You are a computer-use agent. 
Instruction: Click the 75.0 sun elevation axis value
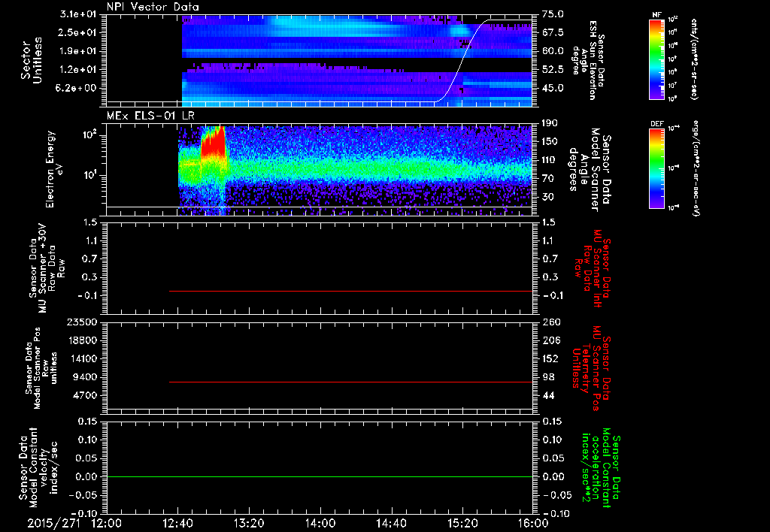(x=553, y=14)
